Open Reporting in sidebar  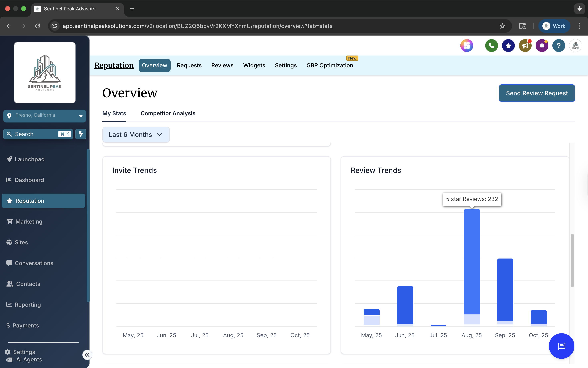[x=43, y=305]
